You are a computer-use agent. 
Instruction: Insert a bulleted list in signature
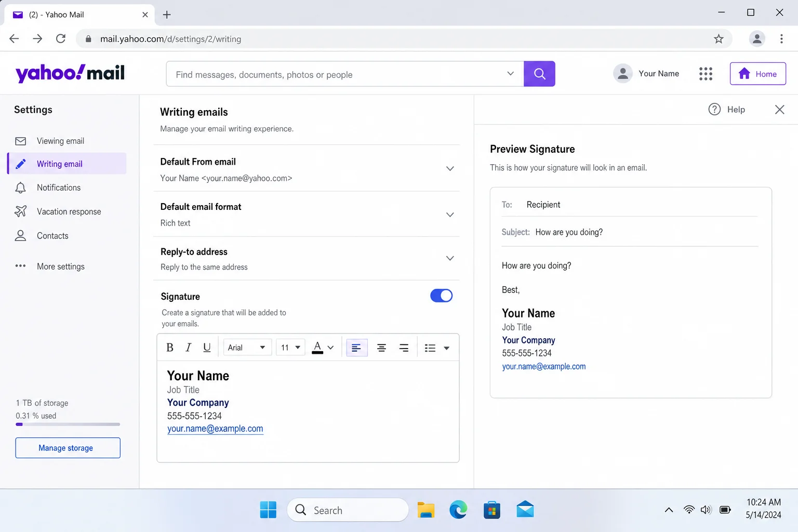point(430,348)
